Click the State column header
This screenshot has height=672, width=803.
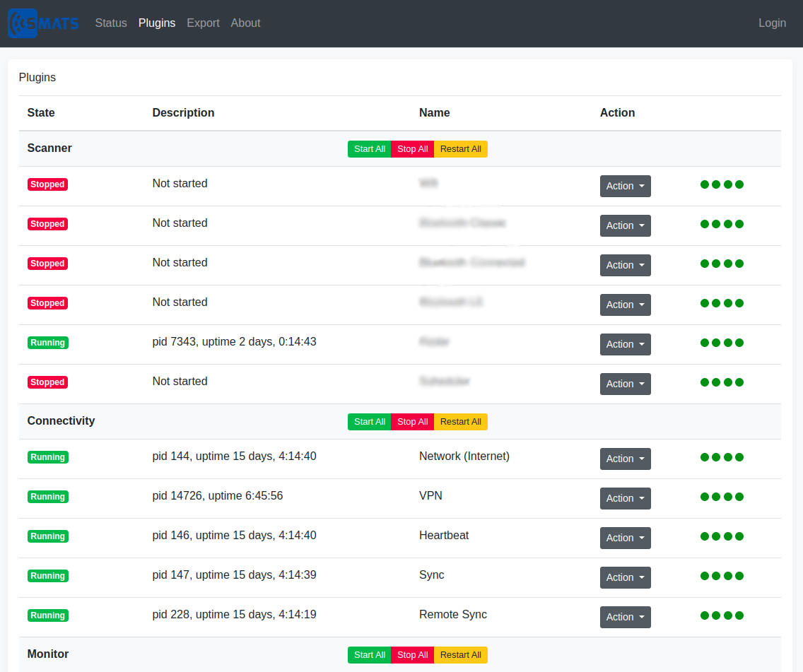(41, 112)
